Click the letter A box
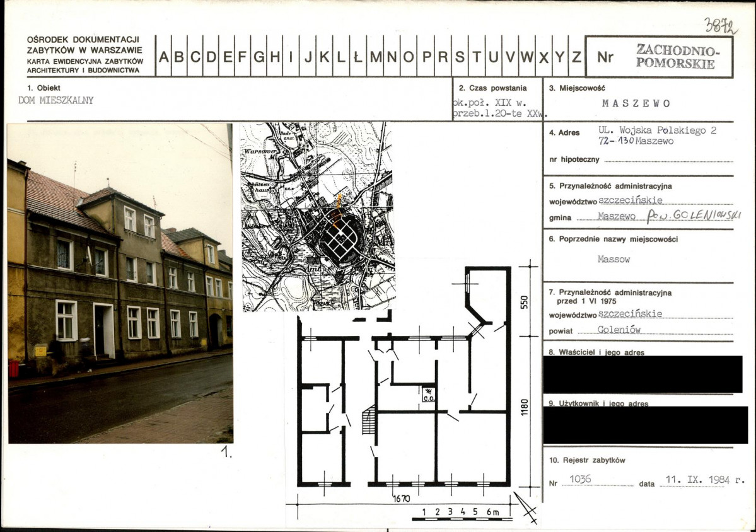The image size is (756, 532). (x=164, y=56)
